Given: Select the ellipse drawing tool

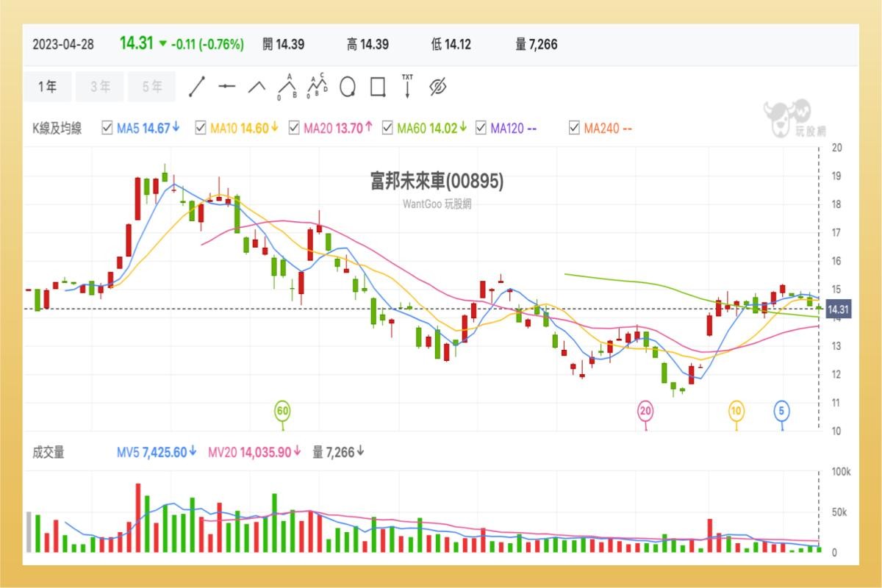Looking at the screenshot, I should tap(347, 87).
